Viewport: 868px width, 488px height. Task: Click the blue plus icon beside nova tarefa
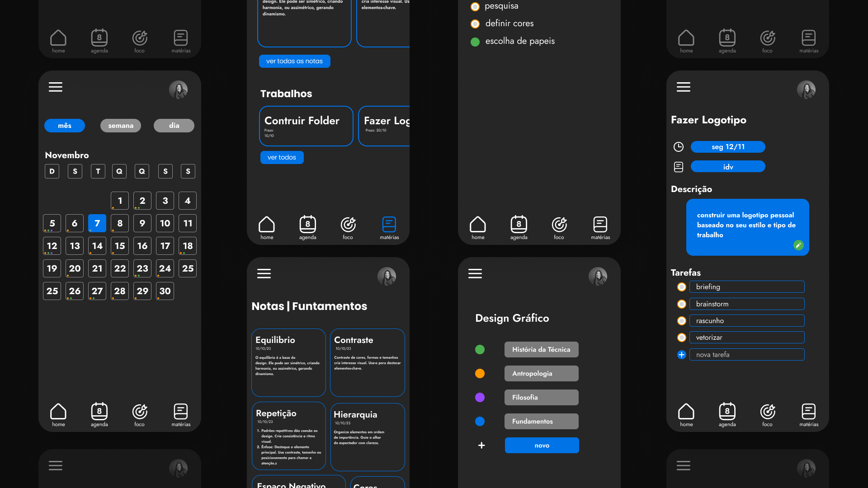coord(682,355)
